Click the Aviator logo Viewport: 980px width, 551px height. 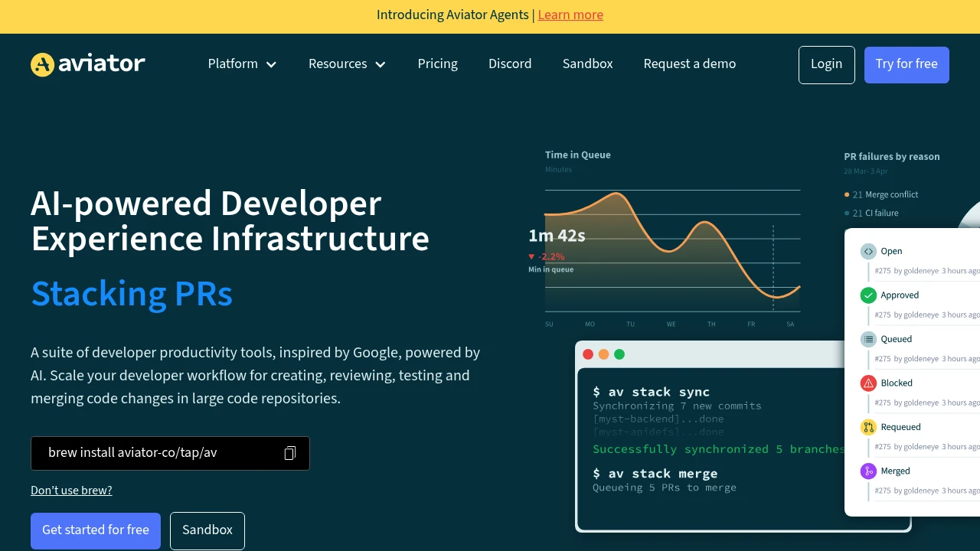click(x=88, y=64)
